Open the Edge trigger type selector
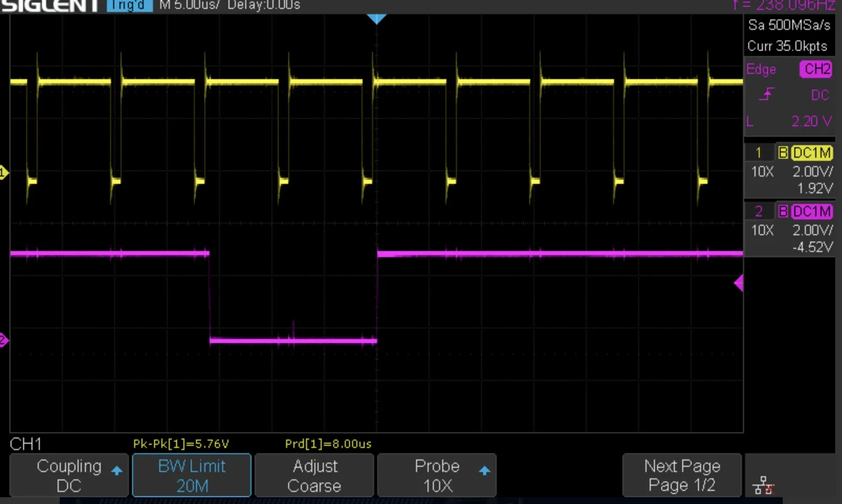 (761, 69)
